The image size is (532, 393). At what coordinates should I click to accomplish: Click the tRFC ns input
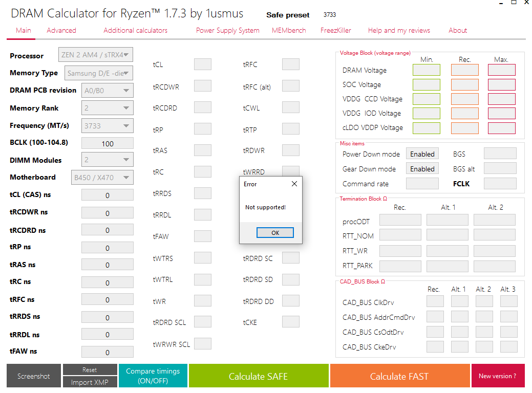click(107, 300)
